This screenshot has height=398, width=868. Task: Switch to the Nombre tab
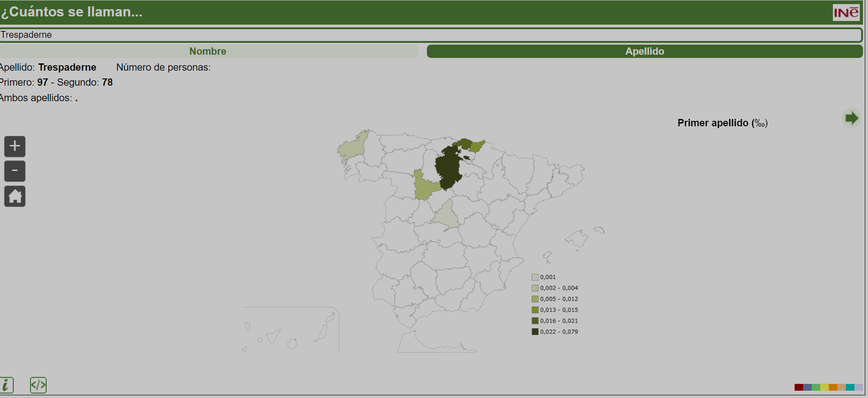(208, 52)
